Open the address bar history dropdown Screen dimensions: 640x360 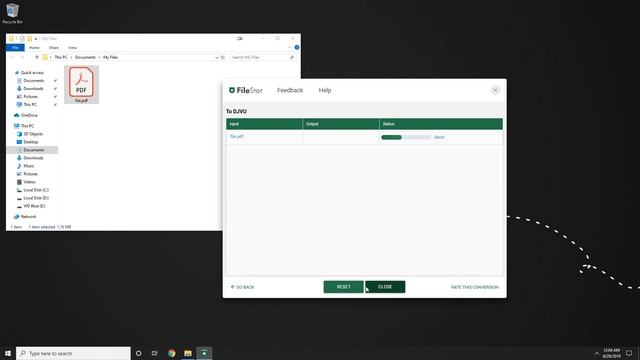[x=217, y=58]
